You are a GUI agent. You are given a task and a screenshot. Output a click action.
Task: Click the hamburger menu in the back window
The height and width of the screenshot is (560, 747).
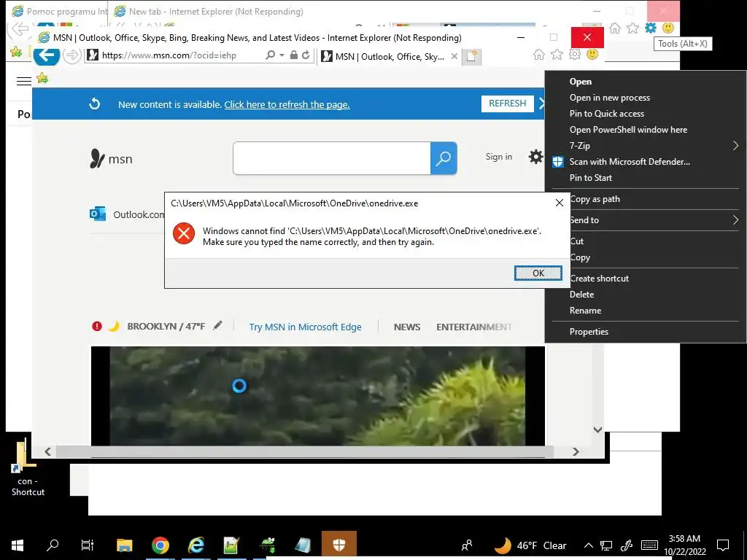[x=23, y=81]
